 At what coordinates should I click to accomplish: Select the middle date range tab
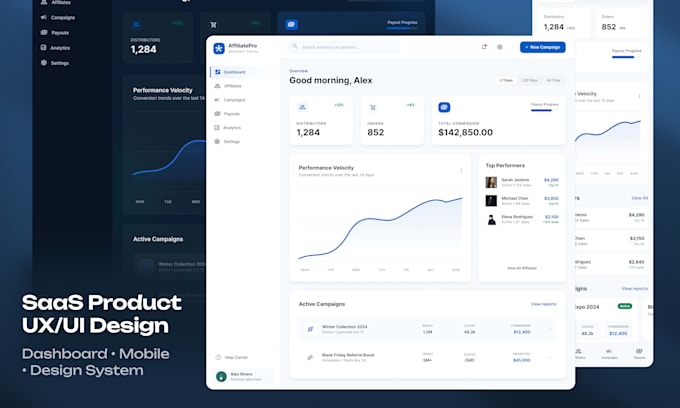tap(530, 80)
